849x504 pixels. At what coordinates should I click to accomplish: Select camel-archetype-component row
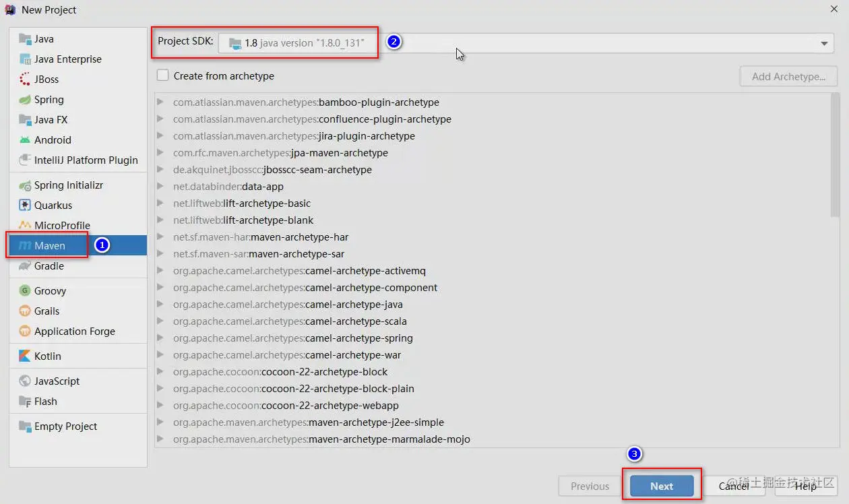(493, 288)
